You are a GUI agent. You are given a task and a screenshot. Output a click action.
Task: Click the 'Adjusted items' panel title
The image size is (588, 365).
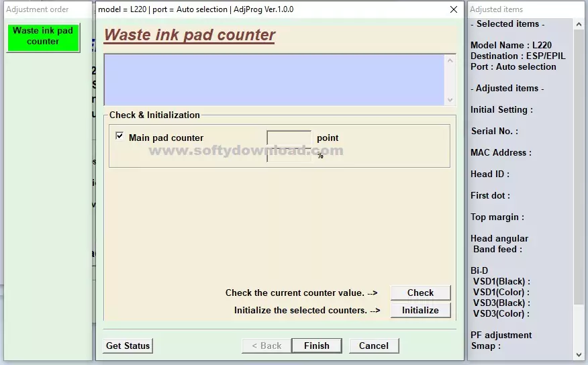click(497, 9)
